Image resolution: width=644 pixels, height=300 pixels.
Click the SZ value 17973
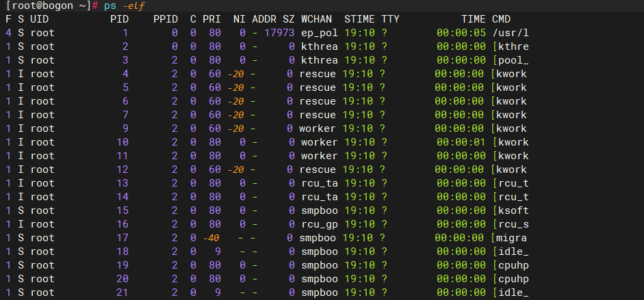click(x=279, y=33)
